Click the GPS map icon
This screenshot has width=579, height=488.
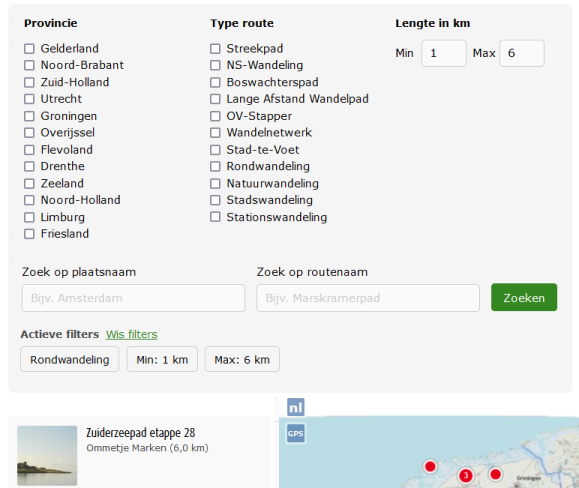pos(296,433)
